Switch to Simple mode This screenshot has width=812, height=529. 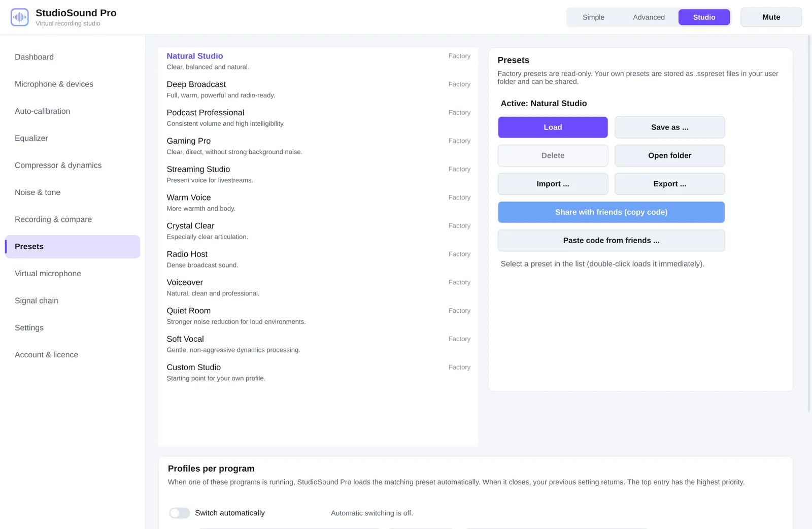593,17
